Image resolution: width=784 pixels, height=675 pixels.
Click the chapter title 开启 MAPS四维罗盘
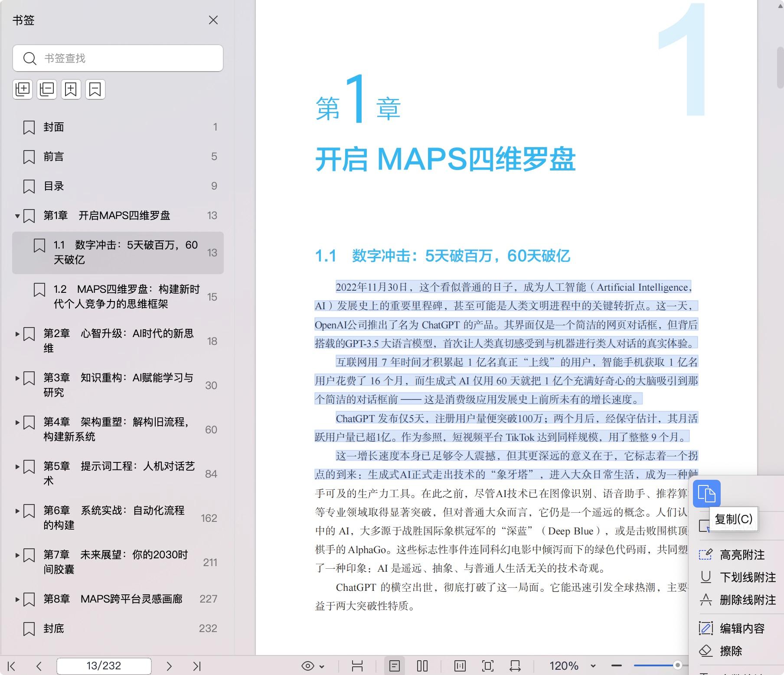445,159
